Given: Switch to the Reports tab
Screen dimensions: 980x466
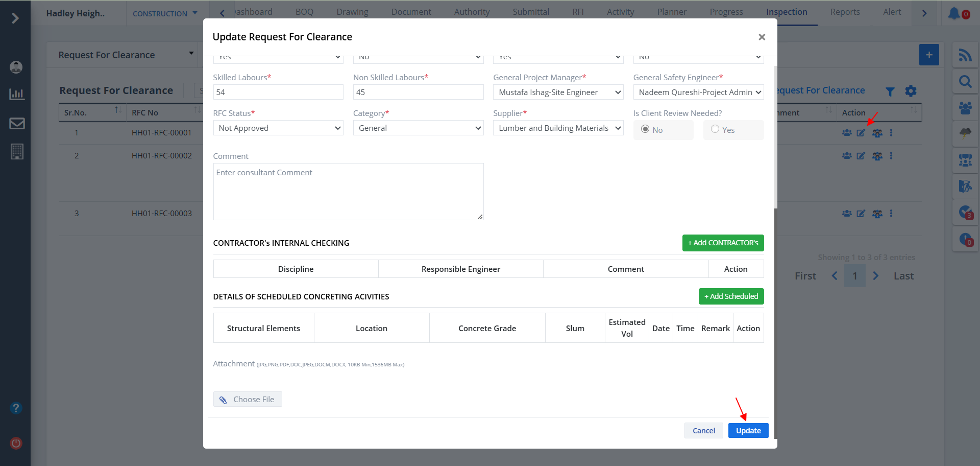Looking at the screenshot, I should pyautogui.click(x=845, y=12).
